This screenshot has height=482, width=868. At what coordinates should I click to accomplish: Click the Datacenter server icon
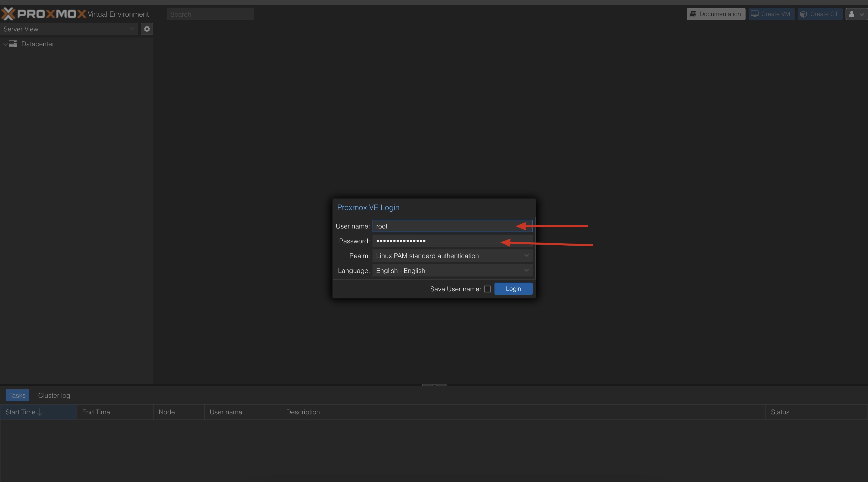pos(13,44)
